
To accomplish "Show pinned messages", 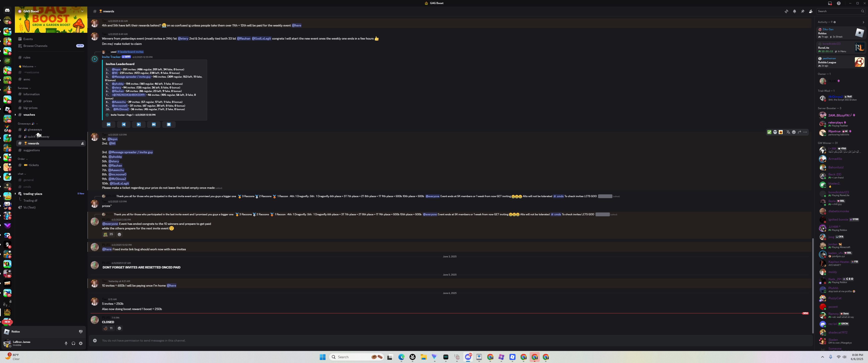I will pos(803,11).
